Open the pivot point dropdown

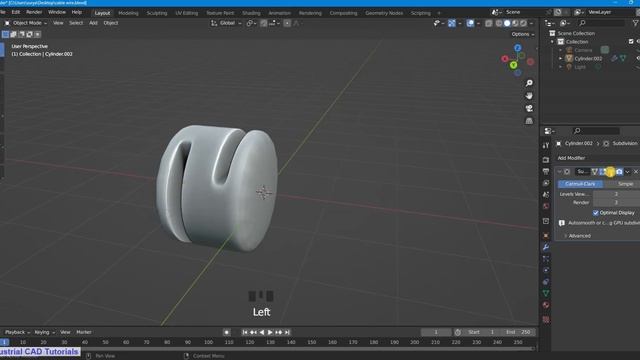251,23
